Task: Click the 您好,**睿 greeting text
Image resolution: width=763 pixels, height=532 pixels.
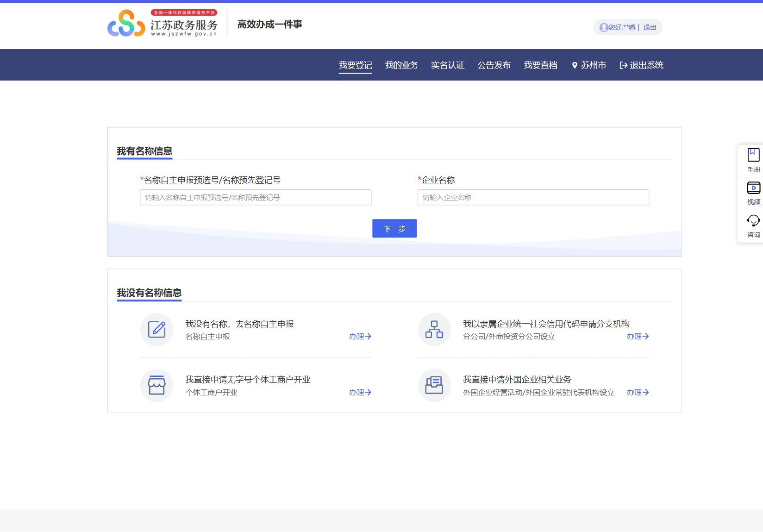Action: coord(622,27)
